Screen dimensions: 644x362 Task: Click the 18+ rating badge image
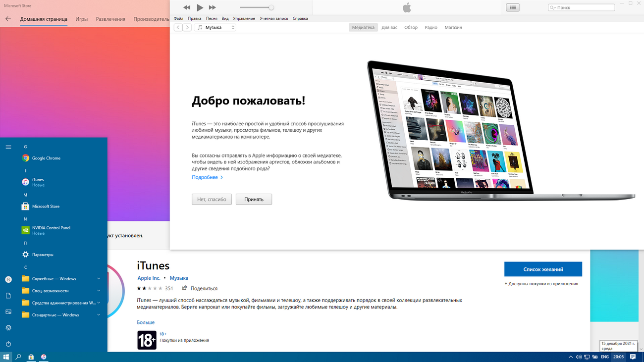pos(147,340)
